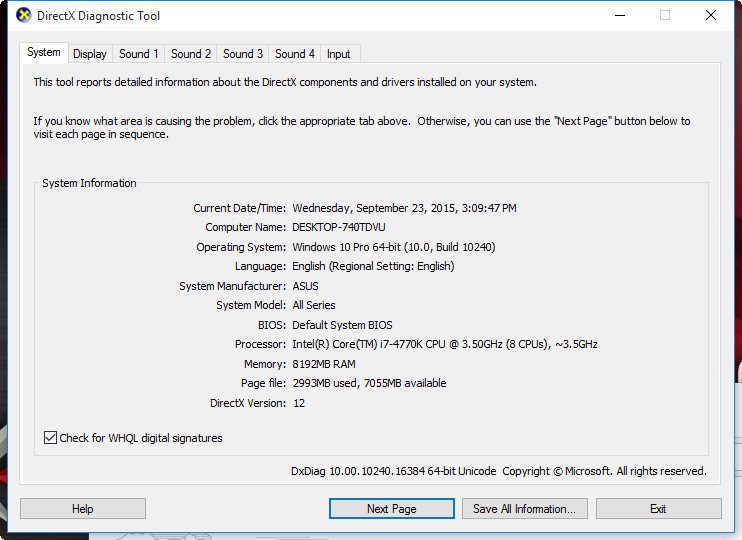The width and height of the screenshot is (742, 540).
Task: Select the Current Date/Time value text
Action: pyautogui.click(x=404, y=208)
